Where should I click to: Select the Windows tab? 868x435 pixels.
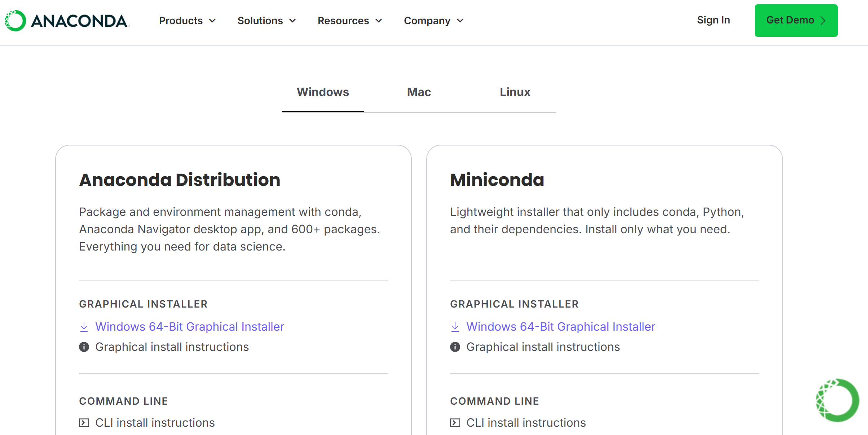tap(323, 92)
